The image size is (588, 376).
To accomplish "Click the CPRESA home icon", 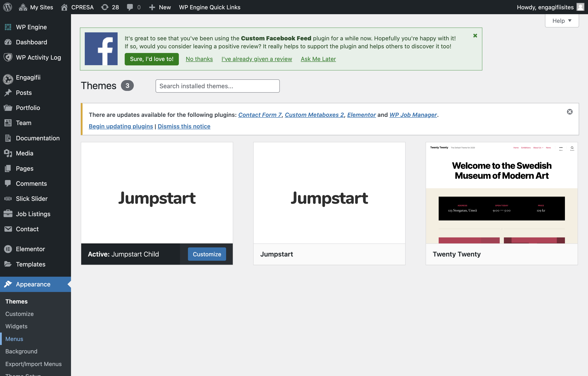I will point(64,7).
